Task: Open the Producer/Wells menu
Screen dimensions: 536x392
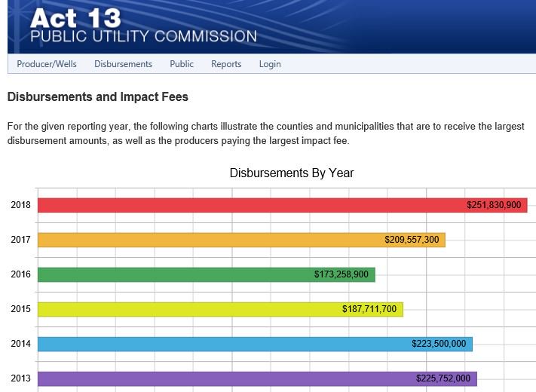Action: point(47,64)
